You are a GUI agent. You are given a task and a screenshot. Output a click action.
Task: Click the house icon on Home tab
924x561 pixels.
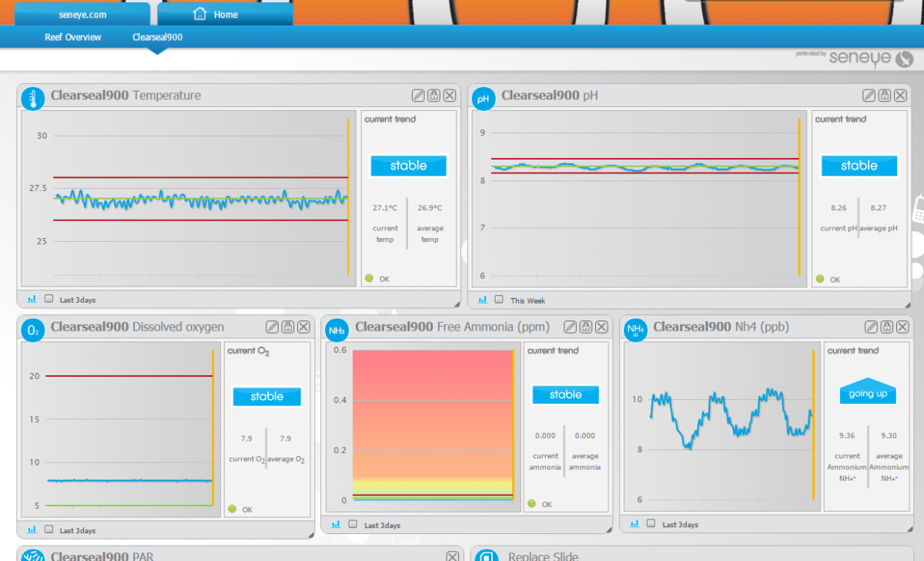coord(200,14)
